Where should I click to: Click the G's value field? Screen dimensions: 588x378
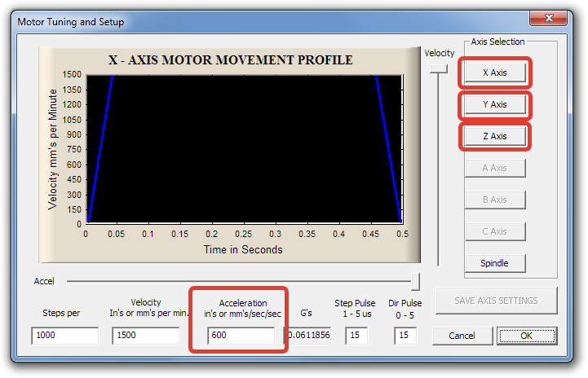308,336
